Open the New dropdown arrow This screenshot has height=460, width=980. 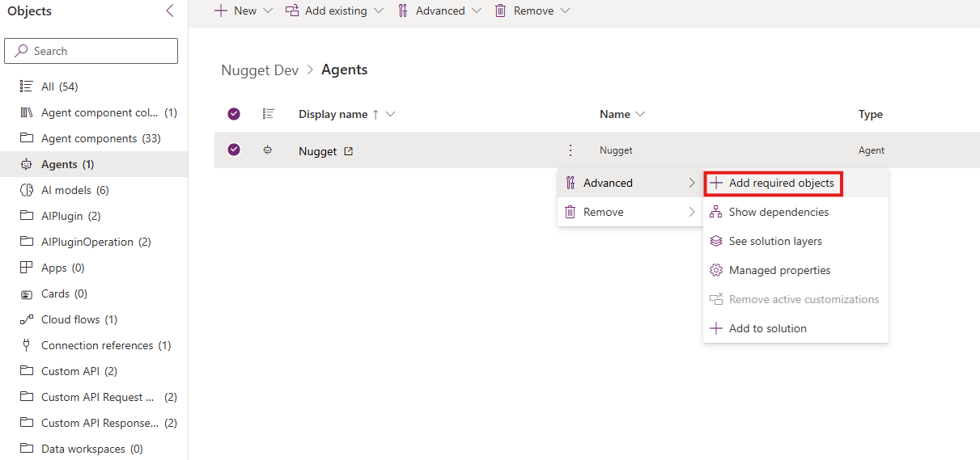[x=269, y=11]
